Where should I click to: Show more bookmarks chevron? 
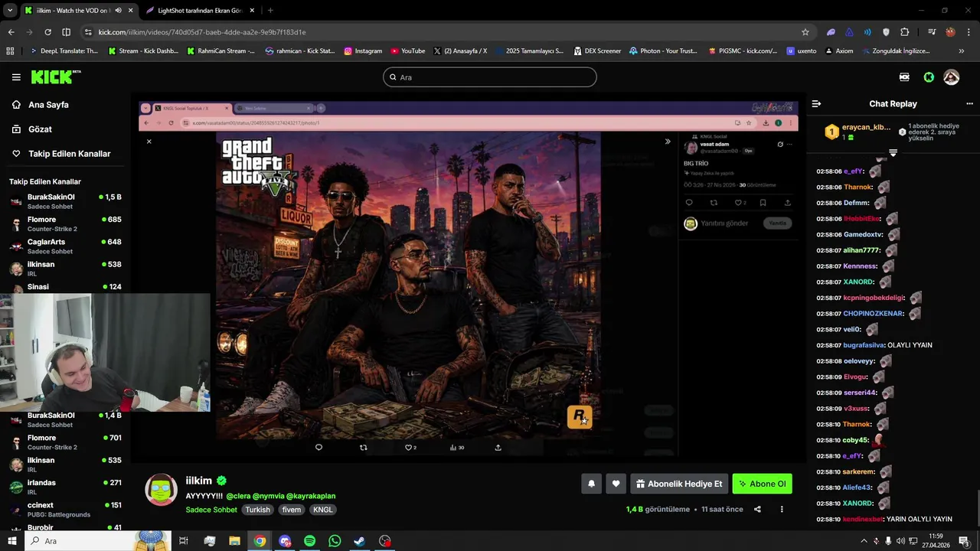point(962,51)
